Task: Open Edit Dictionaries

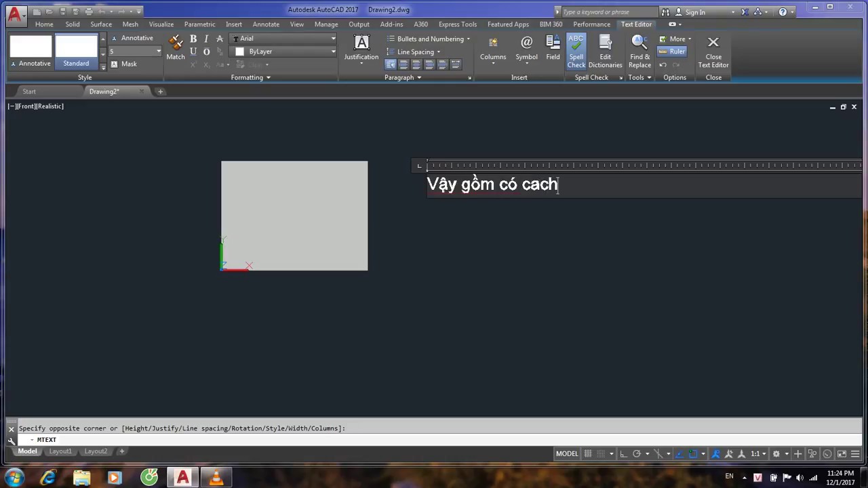Action: pos(605,51)
